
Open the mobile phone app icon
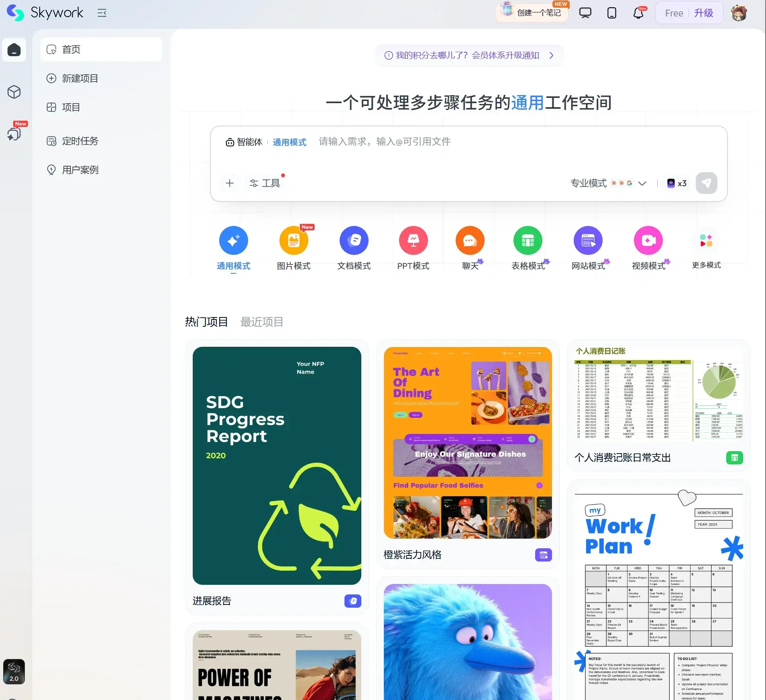611,13
